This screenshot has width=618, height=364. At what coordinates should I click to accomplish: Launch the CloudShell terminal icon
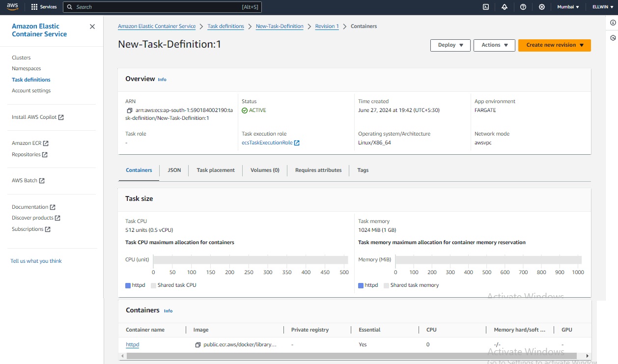point(485,7)
